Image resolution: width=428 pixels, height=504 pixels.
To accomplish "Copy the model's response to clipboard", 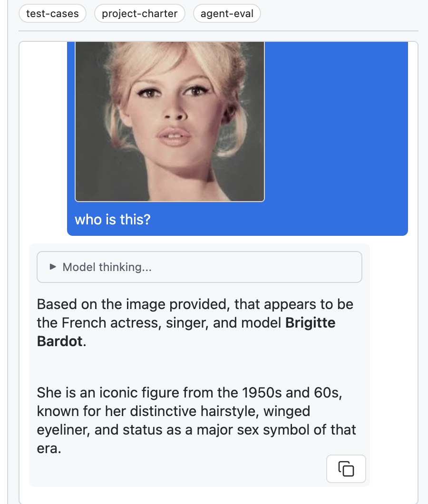I will (346, 468).
